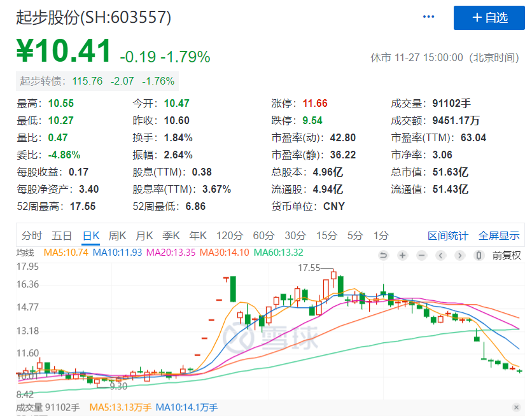This screenshot has height=416, width=532.
Task: Add stock to watchlist with 自选 button
Action: point(489,18)
